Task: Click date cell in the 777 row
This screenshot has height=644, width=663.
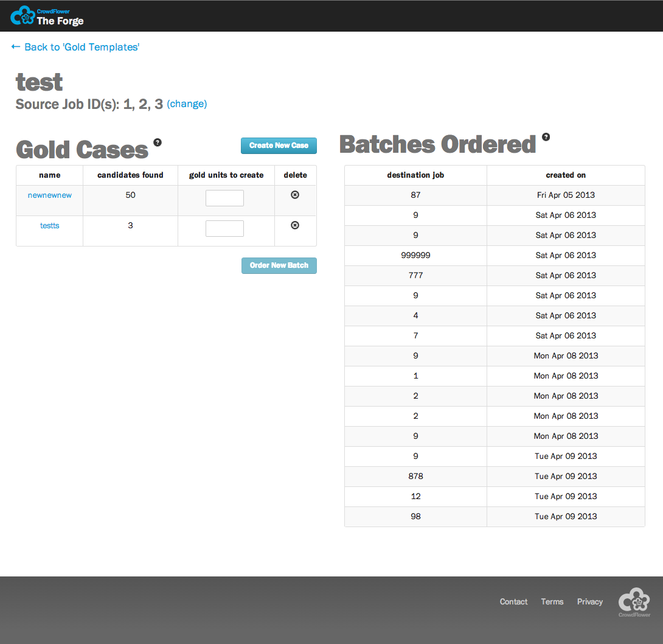Action: tap(566, 276)
